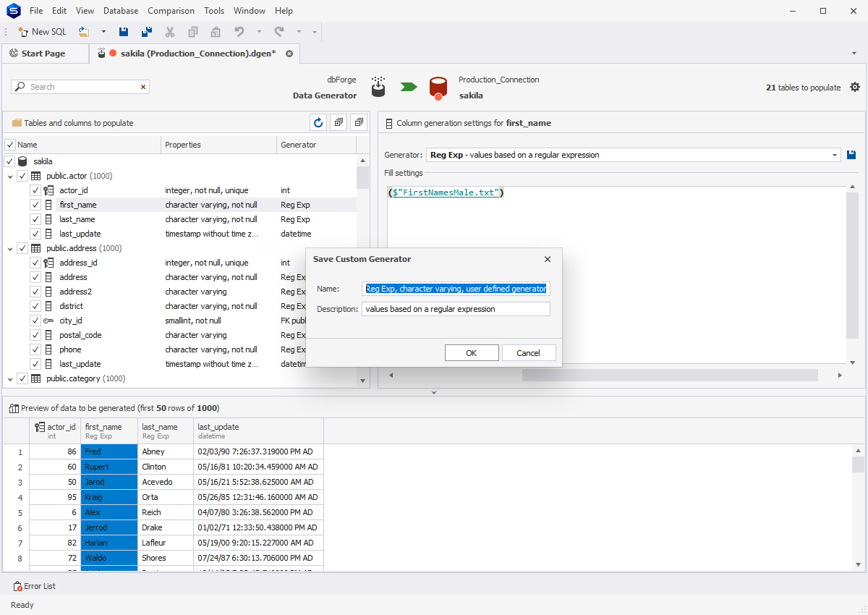Image resolution: width=868 pixels, height=615 pixels.
Task: Collapse the public.actor table node
Action: click(10, 176)
